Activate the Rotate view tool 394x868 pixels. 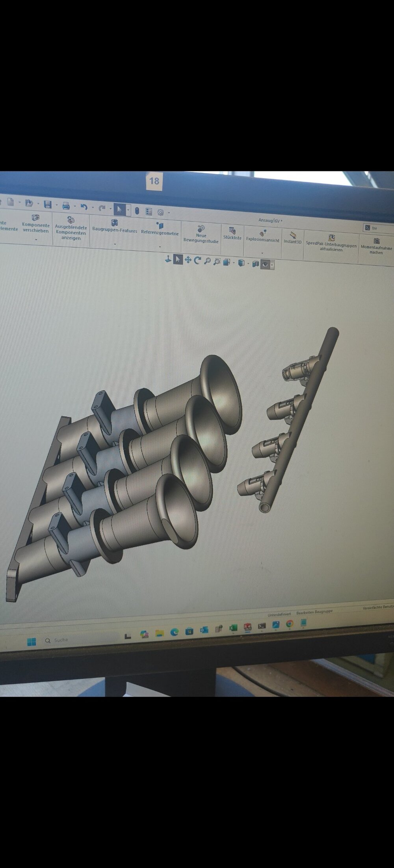(197, 261)
